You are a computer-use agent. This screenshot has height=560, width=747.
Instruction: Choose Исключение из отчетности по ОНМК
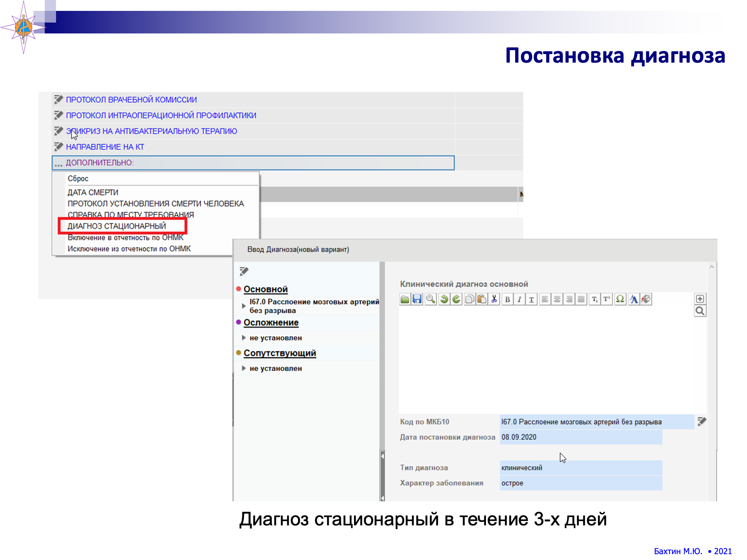(x=129, y=248)
